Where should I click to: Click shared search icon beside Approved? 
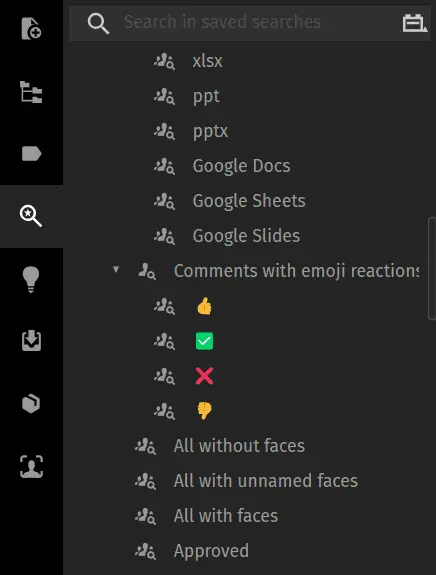point(146,552)
